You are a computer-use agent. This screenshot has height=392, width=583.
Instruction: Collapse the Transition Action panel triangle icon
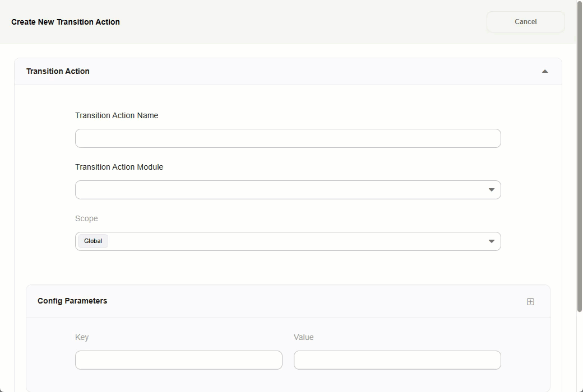pos(544,72)
